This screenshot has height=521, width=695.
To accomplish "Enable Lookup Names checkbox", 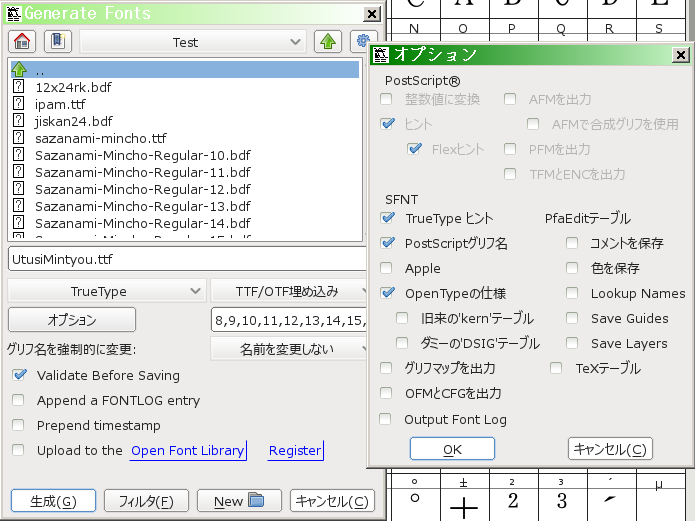I will tap(572, 293).
